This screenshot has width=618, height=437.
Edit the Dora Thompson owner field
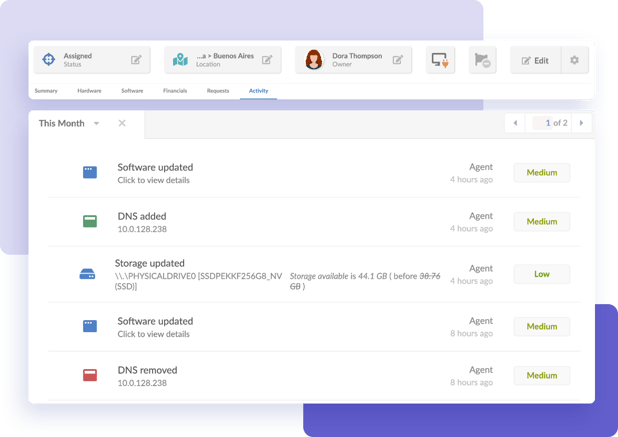click(397, 60)
